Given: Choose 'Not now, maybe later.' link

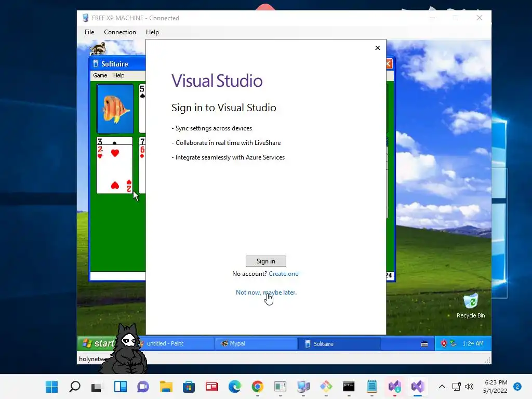Looking at the screenshot, I should click(x=266, y=292).
